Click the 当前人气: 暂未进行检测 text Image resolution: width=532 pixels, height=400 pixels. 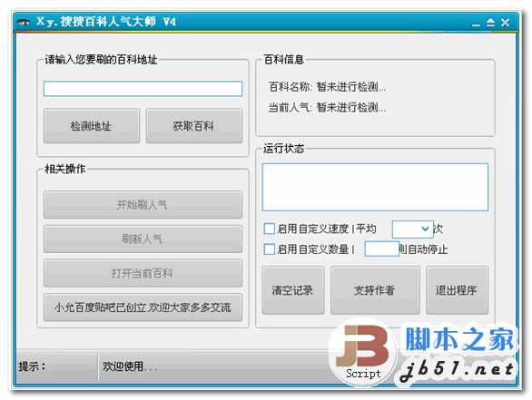click(327, 108)
